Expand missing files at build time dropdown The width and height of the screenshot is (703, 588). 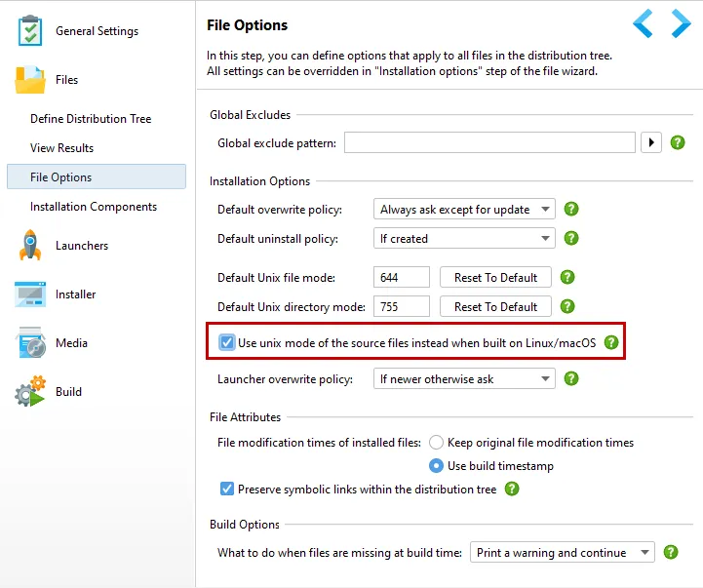coord(563,552)
